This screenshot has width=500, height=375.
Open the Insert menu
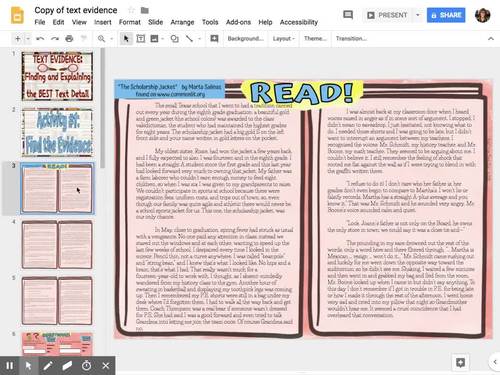pyautogui.click(x=103, y=22)
